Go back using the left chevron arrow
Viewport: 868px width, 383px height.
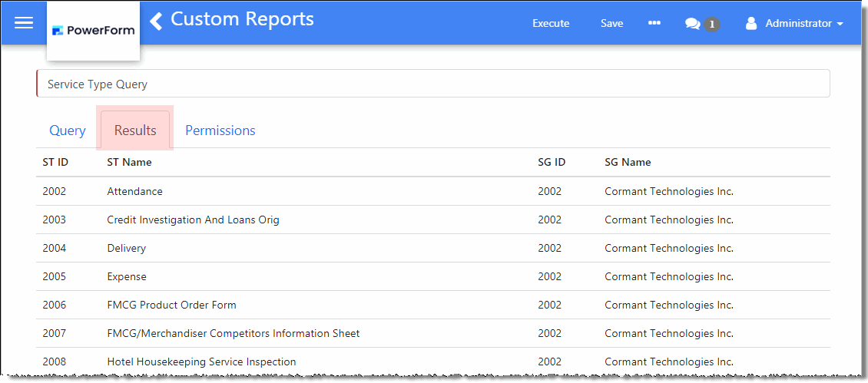coord(156,21)
